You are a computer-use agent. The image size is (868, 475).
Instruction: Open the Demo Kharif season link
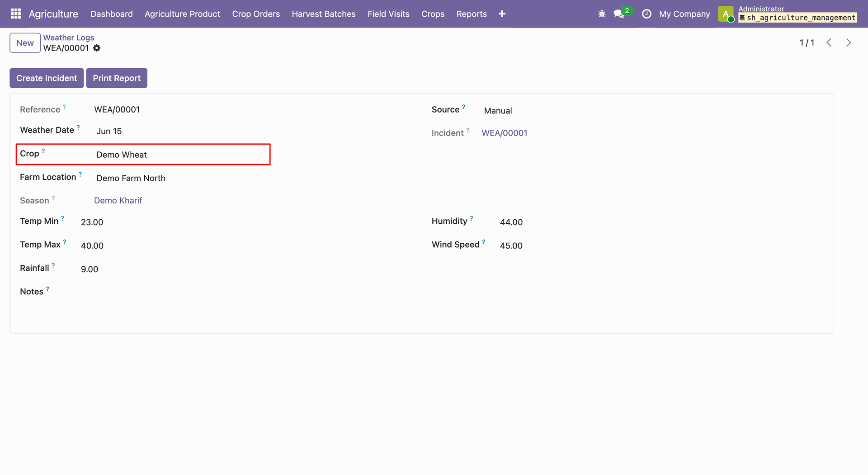coord(118,200)
